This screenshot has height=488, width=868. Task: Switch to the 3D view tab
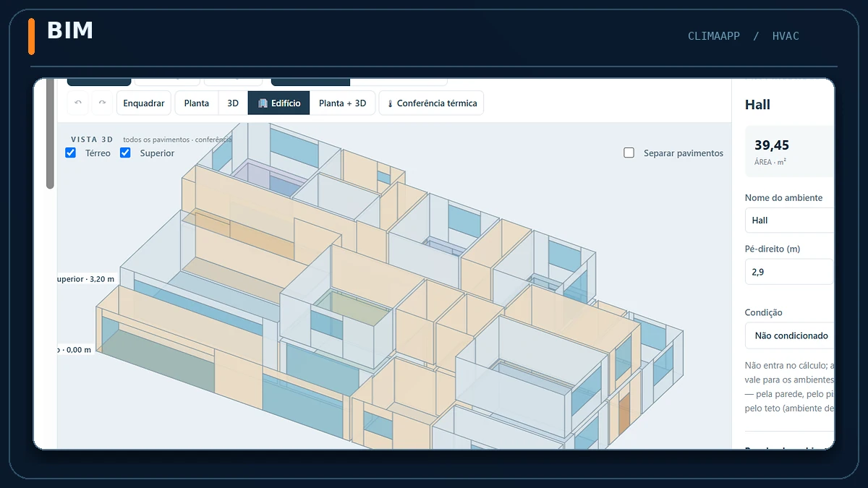(x=233, y=103)
